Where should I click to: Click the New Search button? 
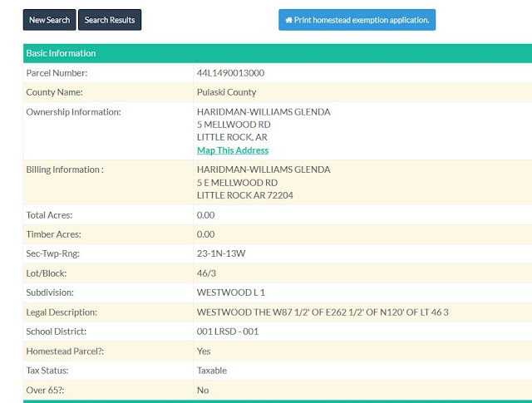[x=50, y=20]
